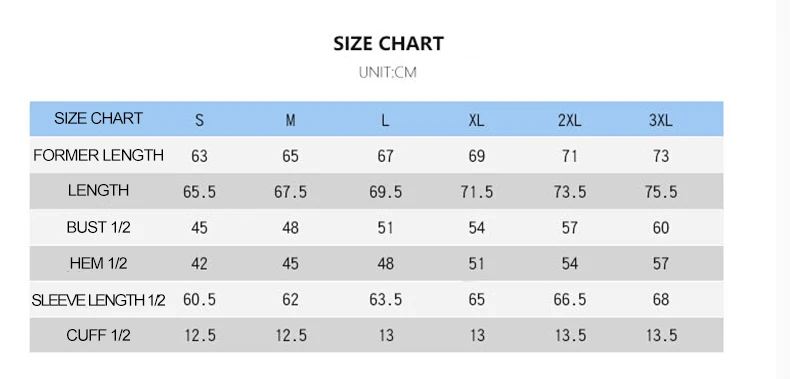Click the HEM 1/2 row label
The width and height of the screenshot is (790, 379).
pyautogui.click(x=99, y=264)
